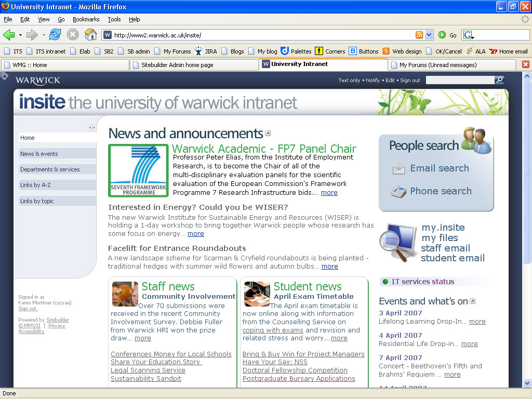Open Phone search telephone icon

[x=398, y=191]
